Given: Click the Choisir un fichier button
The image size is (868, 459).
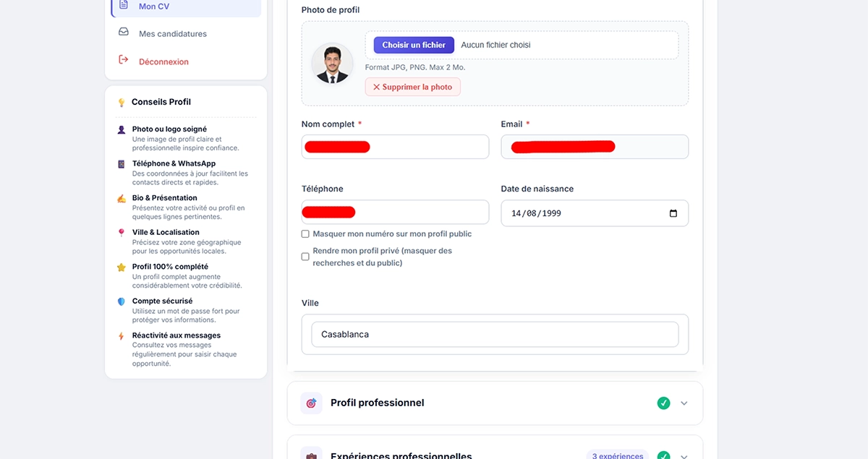Looking at the screenshot, I should tap(414, 45).
